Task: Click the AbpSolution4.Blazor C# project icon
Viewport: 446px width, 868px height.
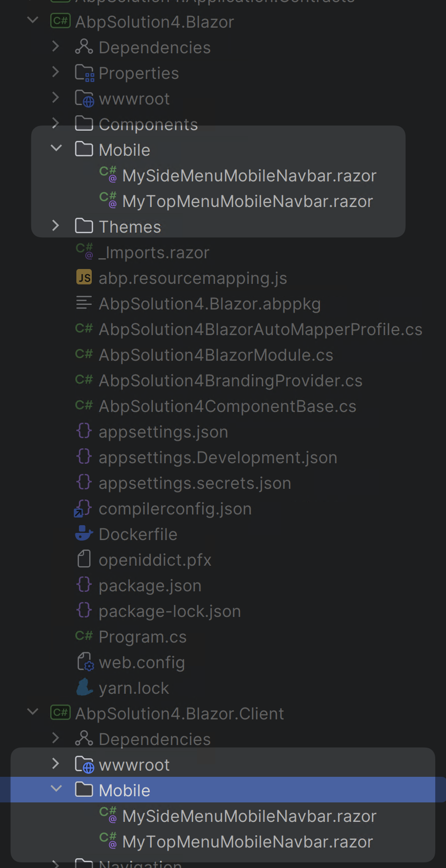Action: pos(60,22)
